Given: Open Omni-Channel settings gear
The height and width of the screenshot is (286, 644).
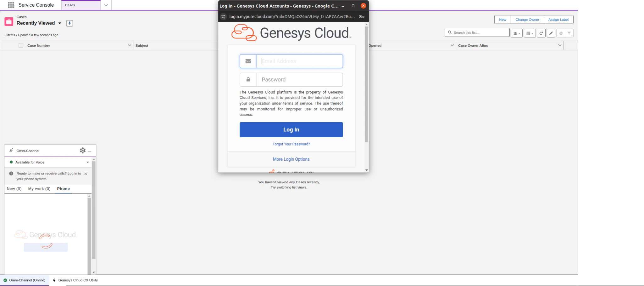Looking at the screenshot, I should click(82, 150).
